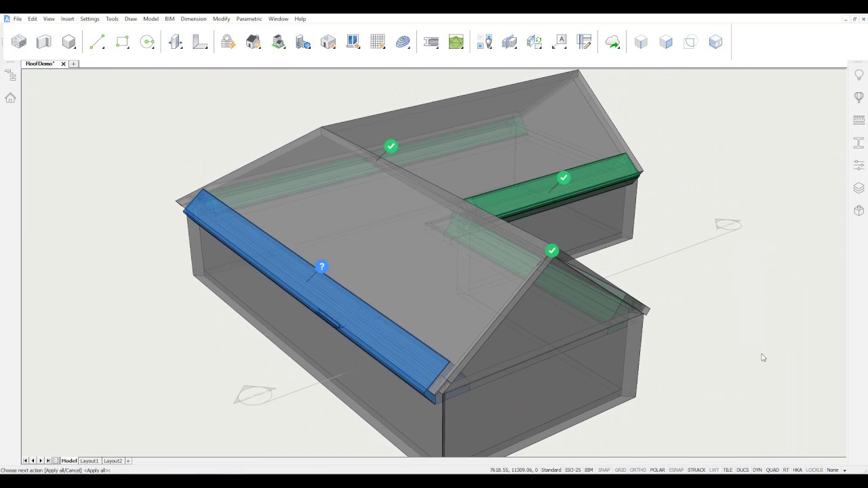Open a new document tab with plus button
Image resolution: width=868 pixels, height=488 pixels.
point(74,64)
